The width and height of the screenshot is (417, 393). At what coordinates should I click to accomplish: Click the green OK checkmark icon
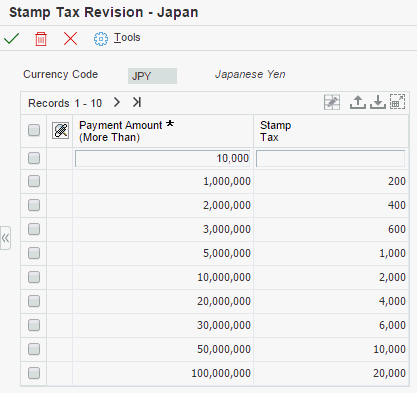click(12, 39)
